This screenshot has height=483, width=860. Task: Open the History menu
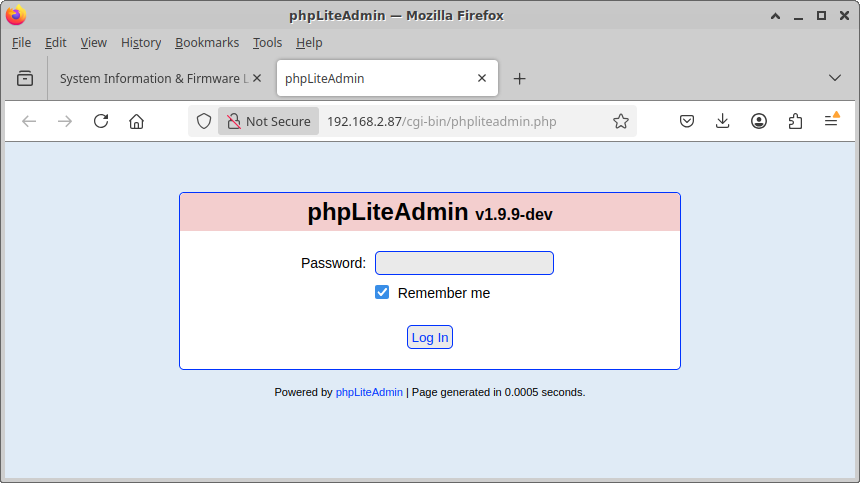point(141,43)
